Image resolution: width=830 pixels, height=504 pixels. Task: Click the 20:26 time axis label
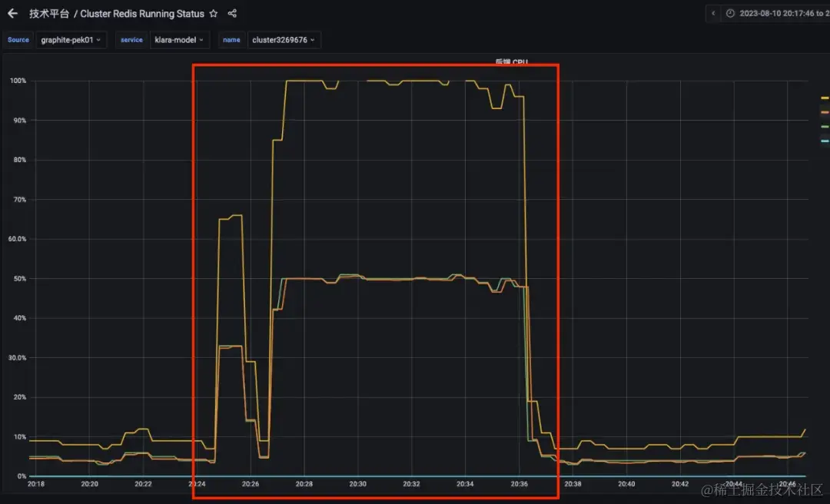tap(251, 484)
